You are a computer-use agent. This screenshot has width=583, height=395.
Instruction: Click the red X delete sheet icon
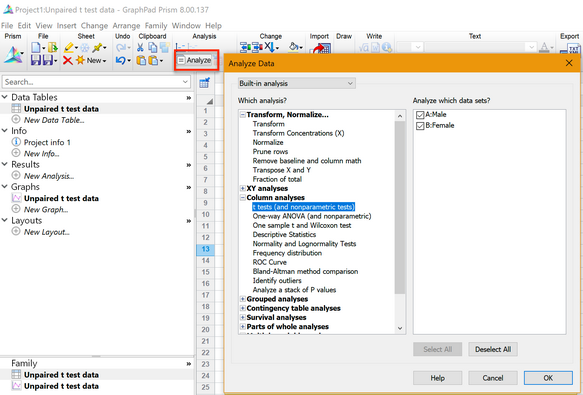[67, 60]
